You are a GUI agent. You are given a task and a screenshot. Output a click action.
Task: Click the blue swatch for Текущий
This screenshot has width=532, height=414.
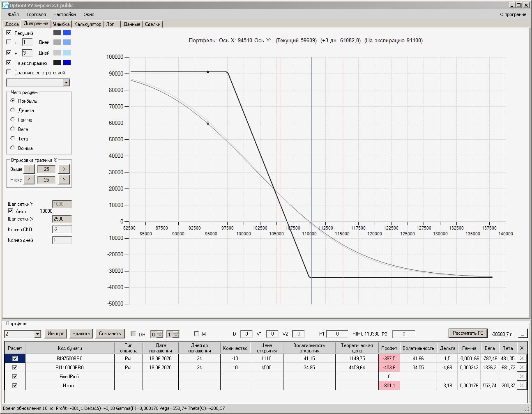67,33
